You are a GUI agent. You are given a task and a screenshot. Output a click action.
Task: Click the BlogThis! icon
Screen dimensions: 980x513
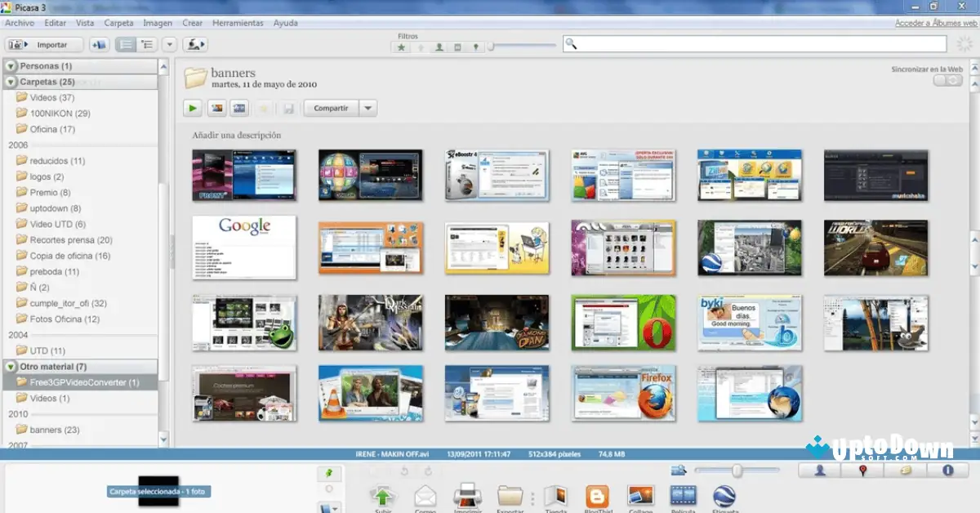(x=597, y=497)
